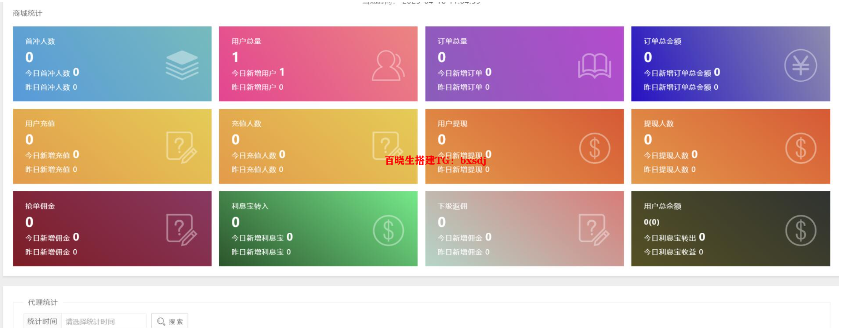Click the user silhouette icon in 用户总量 card
The height and width of the screenshot is (328, 868).
click(388, 66)
